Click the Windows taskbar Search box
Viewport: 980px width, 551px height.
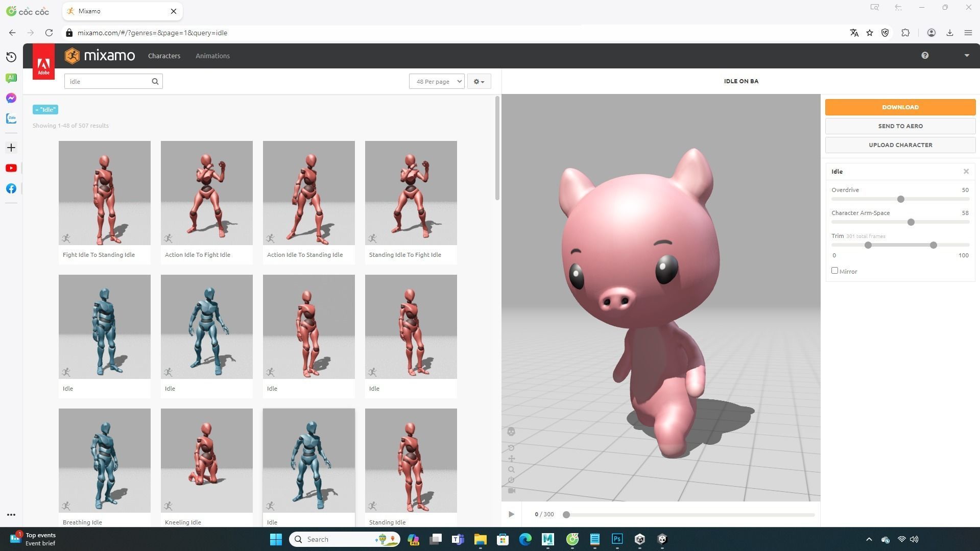(345, 539)
